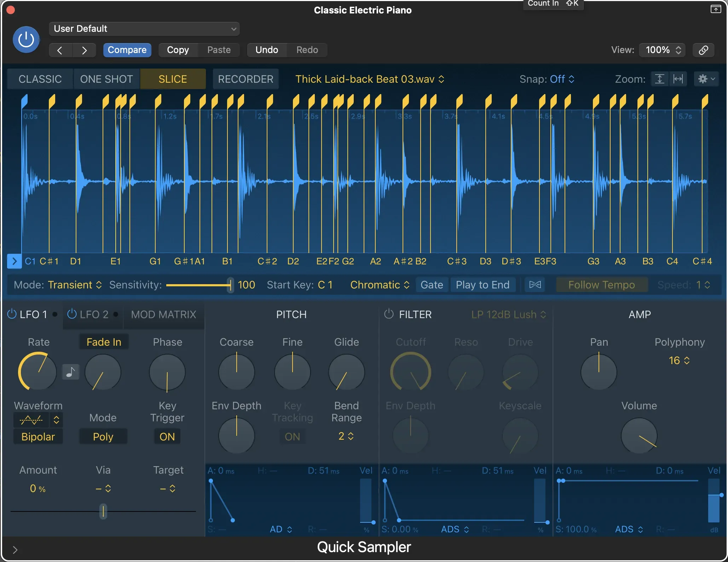Toggle LFO 2 power button
The height and width of the screenshot is (562, 728).
tap(72, 314)
